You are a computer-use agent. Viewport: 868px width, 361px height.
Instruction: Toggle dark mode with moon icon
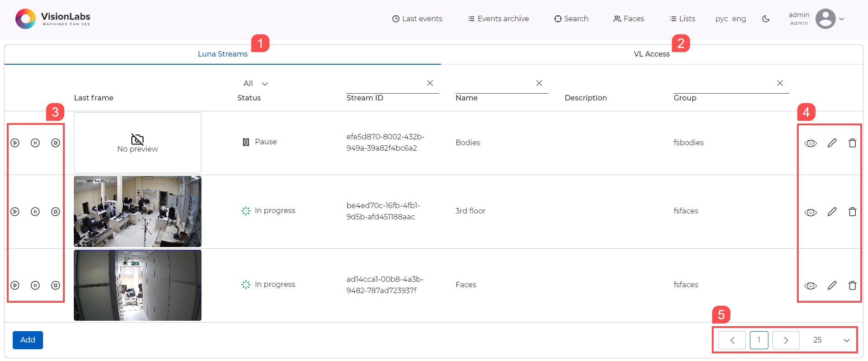coord(766,19)
